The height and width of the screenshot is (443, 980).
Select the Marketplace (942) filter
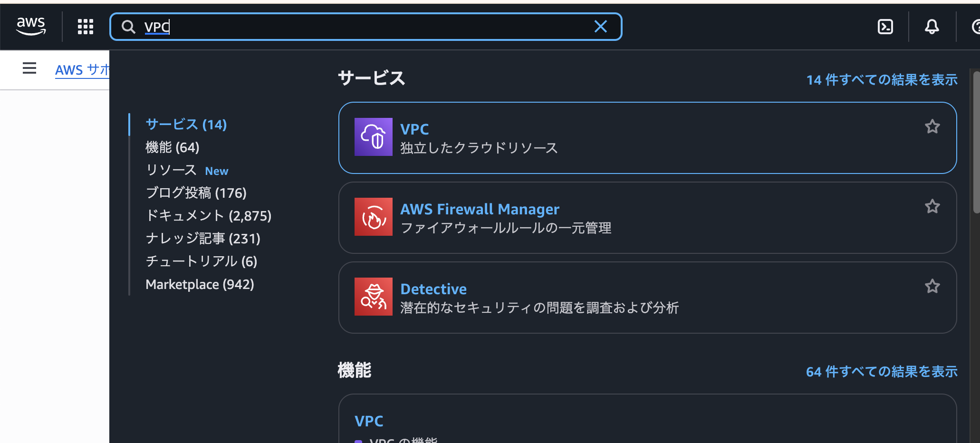(200, 284)
